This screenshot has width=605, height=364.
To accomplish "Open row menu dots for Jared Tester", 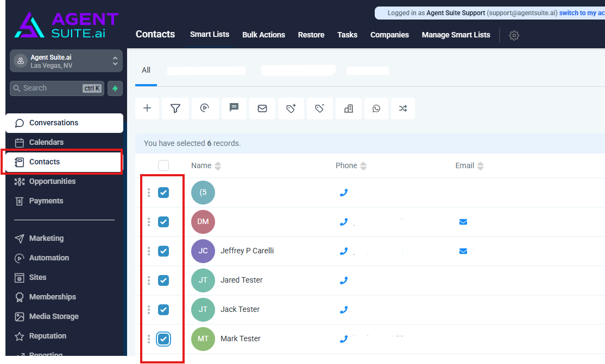I will (x=149, y=280).
